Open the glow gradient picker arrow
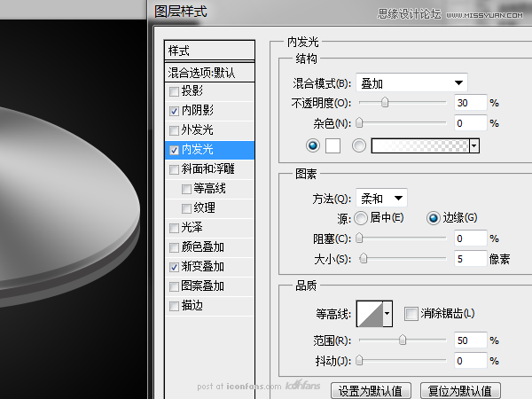 (474, 146)
